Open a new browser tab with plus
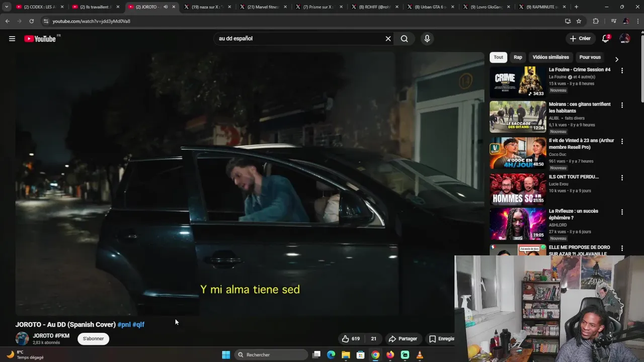Image resolution: width=644 pixels, height=362 pixels. pos(576,7)
